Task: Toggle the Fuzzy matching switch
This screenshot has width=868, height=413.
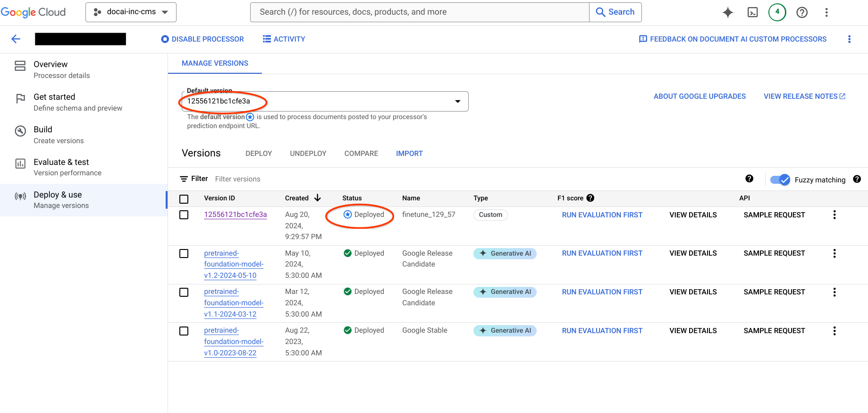Action: point(780,180)
